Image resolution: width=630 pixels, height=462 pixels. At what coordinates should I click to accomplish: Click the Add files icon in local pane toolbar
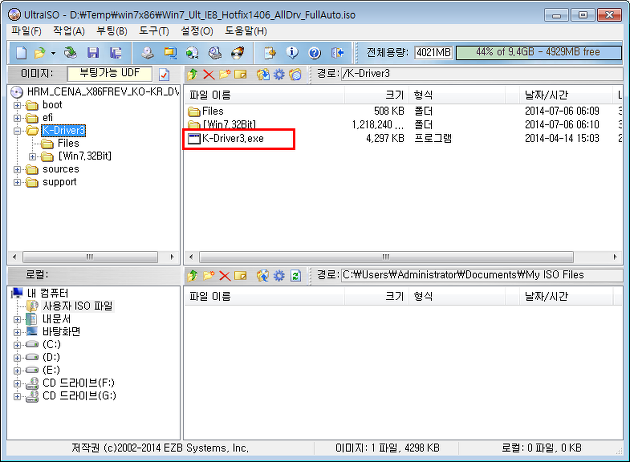click(263, 276)
